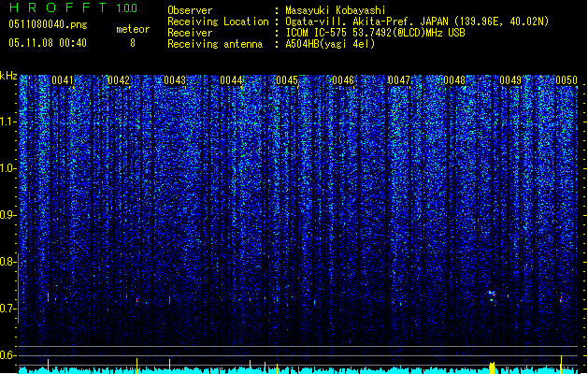Click the 0041 time marker

63,80
